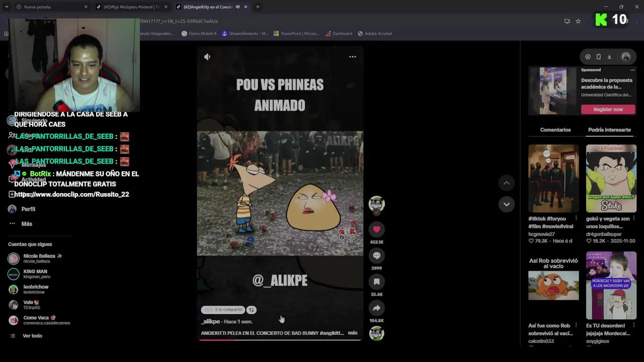Screen dimensions: 644x362
Task: Open the sponsored ad's three-dots menu
Action: coord(632,70)
